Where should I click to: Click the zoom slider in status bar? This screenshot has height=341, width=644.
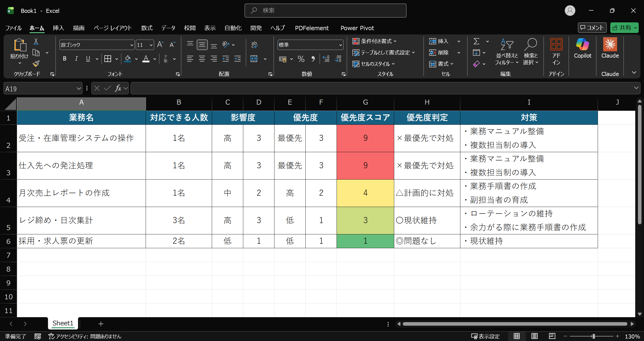[x=593, y=336]
